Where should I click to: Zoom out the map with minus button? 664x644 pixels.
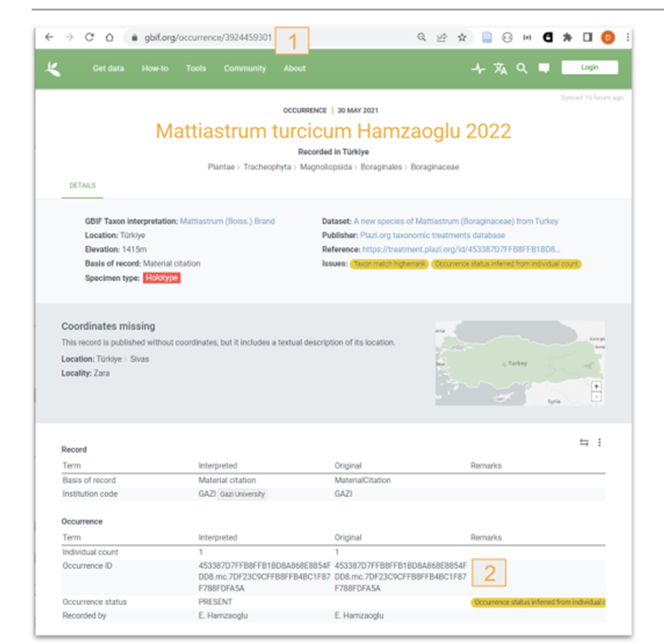[x=596, y=397]
